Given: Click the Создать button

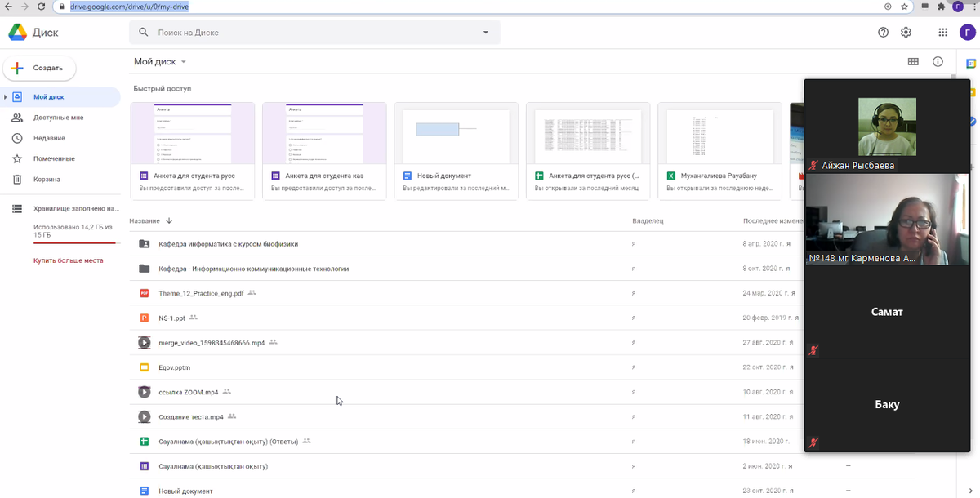Looking at the screenshot, I should (x=39, y=69).
